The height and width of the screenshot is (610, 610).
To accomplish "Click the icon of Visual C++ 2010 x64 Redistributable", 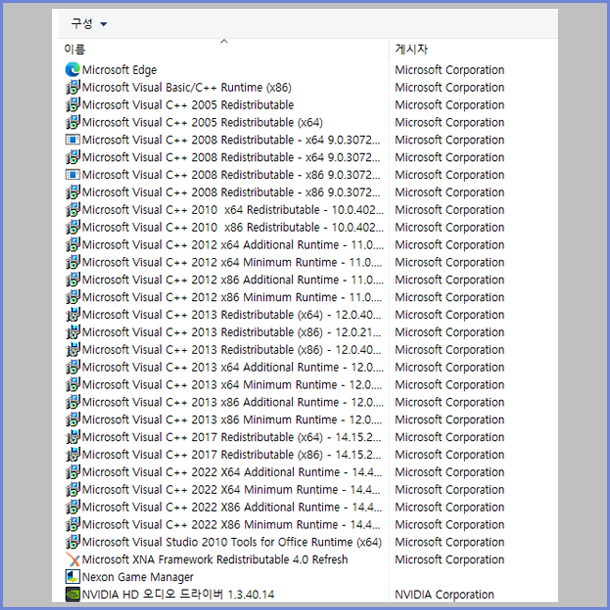I will tap(73, 210).
